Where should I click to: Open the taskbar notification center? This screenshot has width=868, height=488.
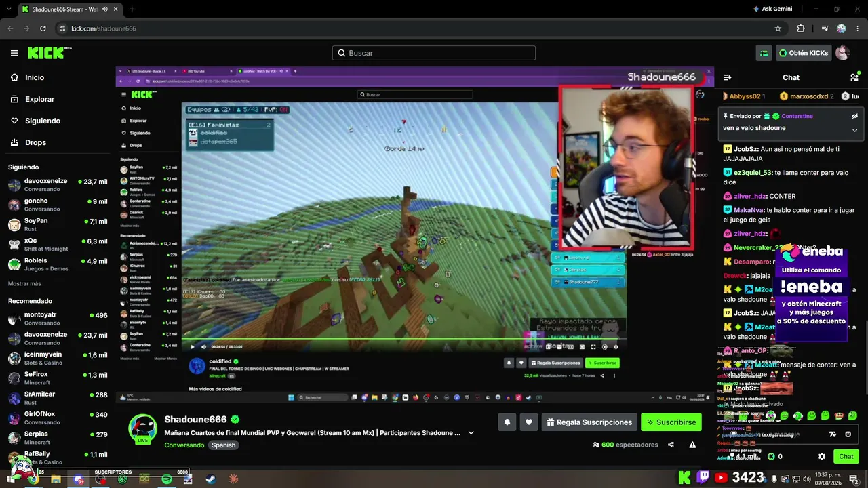click(855, 479)
